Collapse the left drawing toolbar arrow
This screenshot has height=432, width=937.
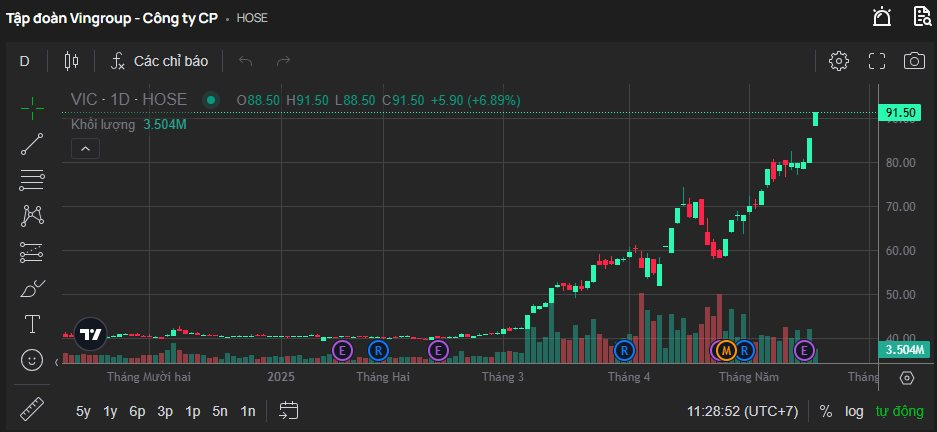click(57, 362)
